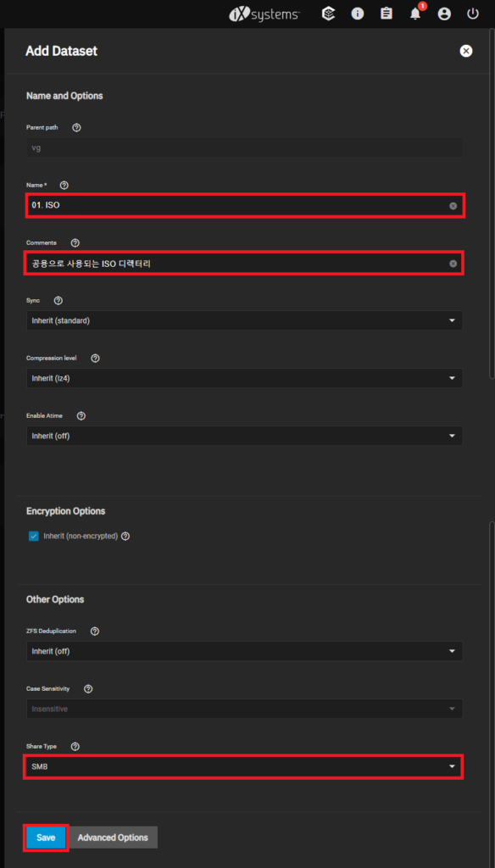Open the task manager clipboard icon
The height and width of the screenshot is (868, 495).
(387, 14)
